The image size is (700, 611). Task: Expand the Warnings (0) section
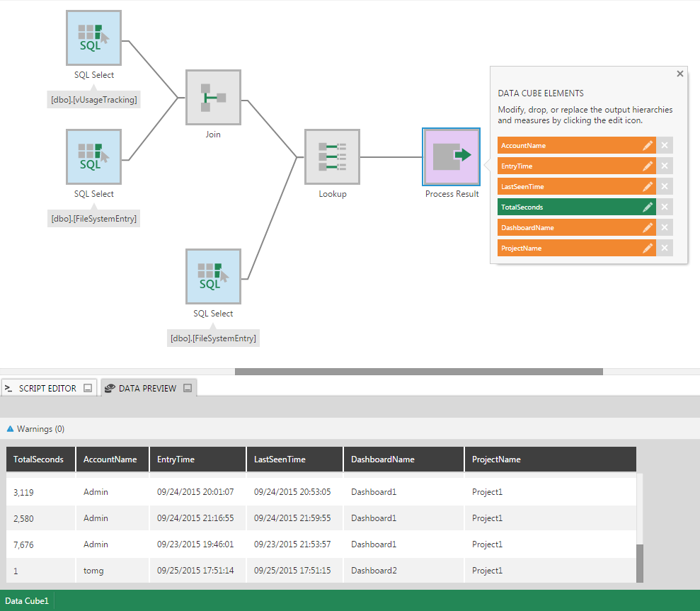click(35, 429)
